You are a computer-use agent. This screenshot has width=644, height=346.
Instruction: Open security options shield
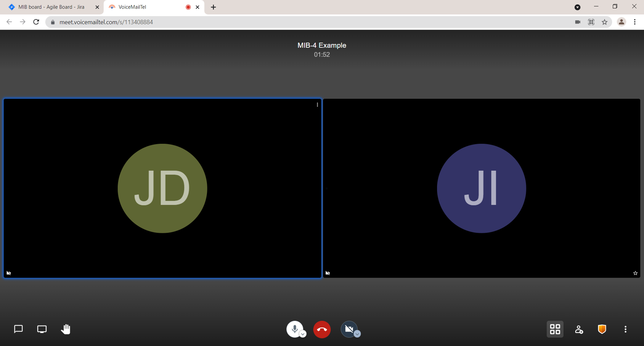point(602,329)
